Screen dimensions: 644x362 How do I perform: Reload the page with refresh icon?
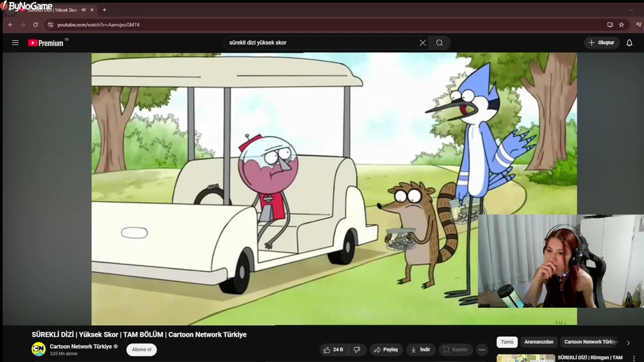click(x=35, y=25)
